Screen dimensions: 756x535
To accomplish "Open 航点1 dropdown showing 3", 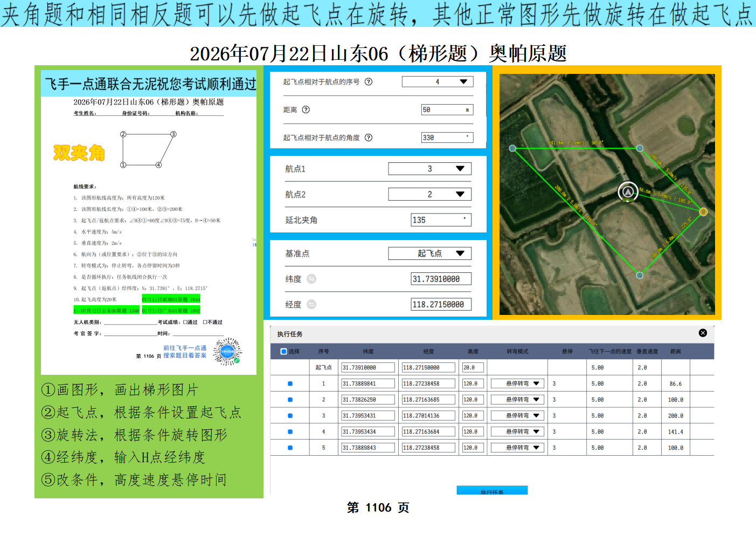I will [x=430, y=168].
